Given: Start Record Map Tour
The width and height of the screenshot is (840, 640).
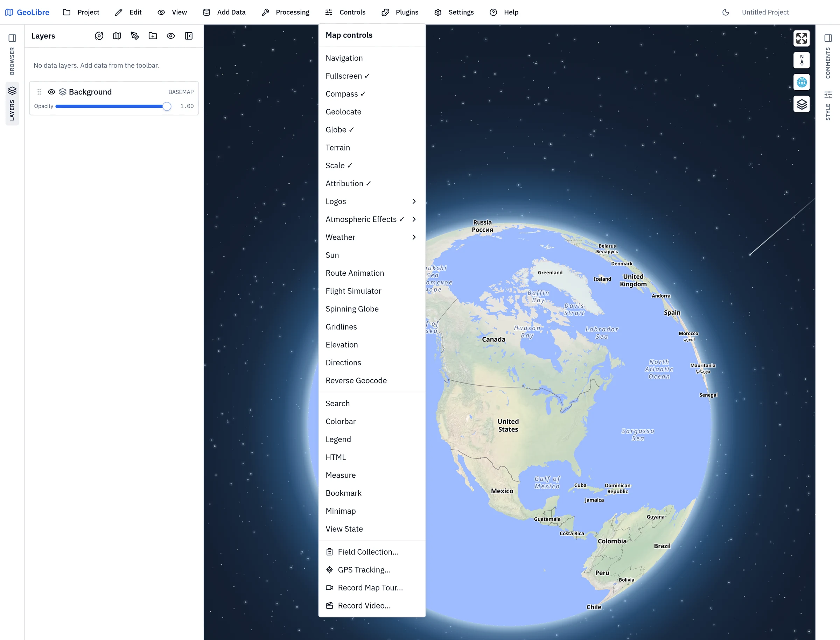Looking at the screenshot, I should [372, 588].
